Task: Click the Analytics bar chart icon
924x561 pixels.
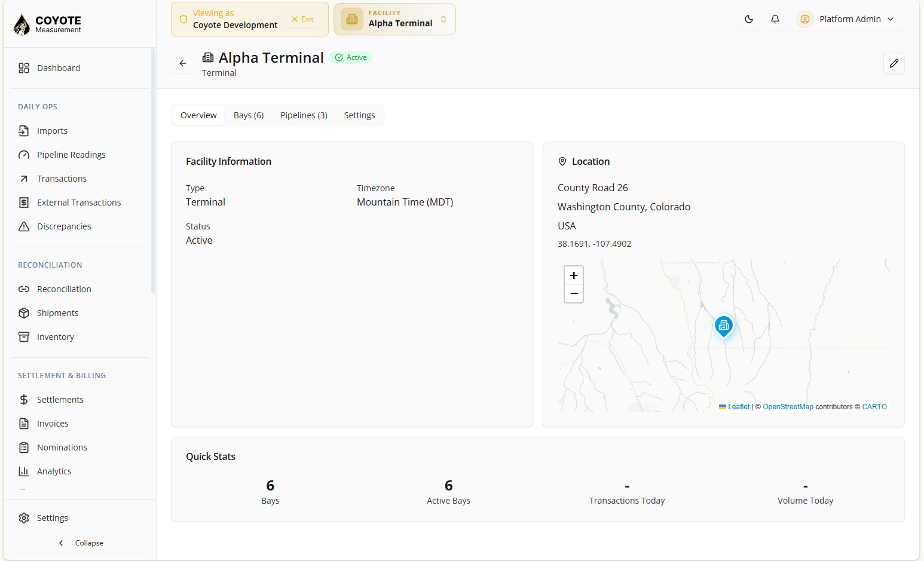Action: tap(24, 471)
